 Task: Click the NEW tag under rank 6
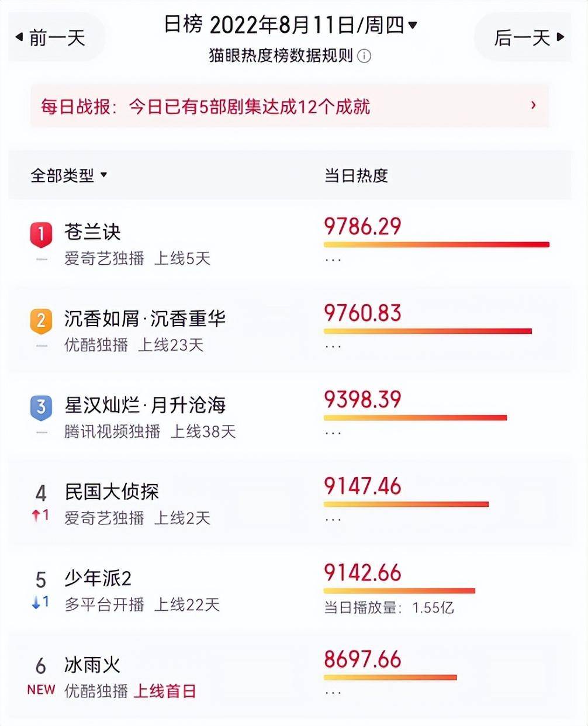41,689
